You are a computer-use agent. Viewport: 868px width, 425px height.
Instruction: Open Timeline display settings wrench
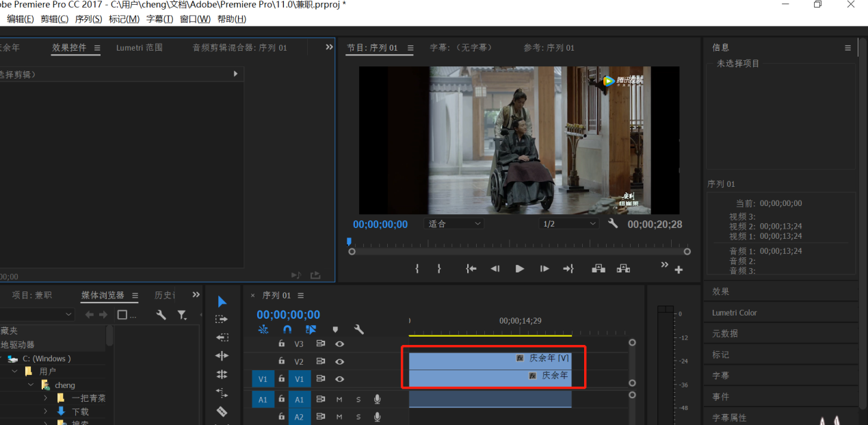(x=359, y=329)
